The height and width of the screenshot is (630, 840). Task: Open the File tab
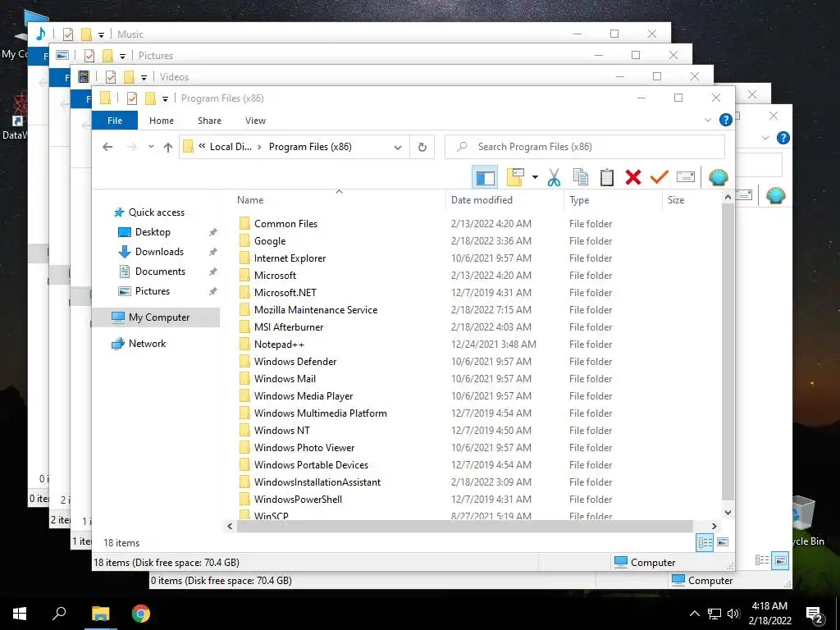click(115, 121)
